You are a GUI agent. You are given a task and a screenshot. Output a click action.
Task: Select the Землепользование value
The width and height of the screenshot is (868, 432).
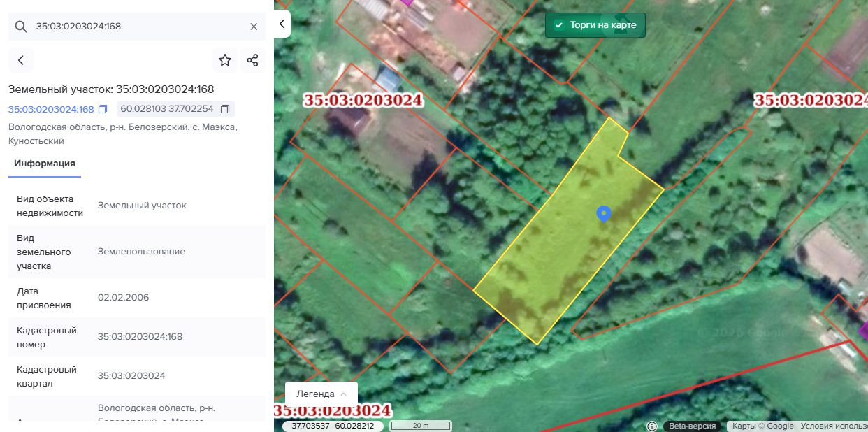tap(142, 251)
